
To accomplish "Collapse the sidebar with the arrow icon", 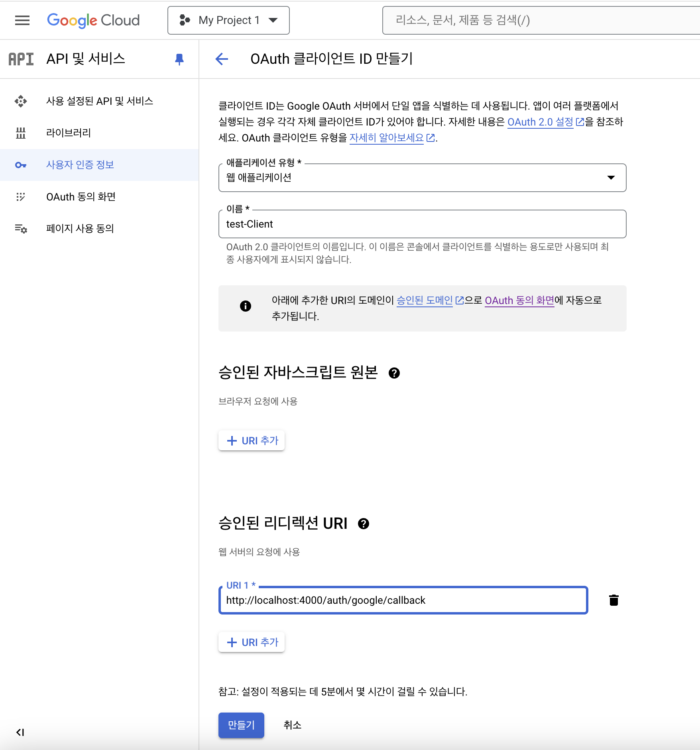I will click(20, 732).
